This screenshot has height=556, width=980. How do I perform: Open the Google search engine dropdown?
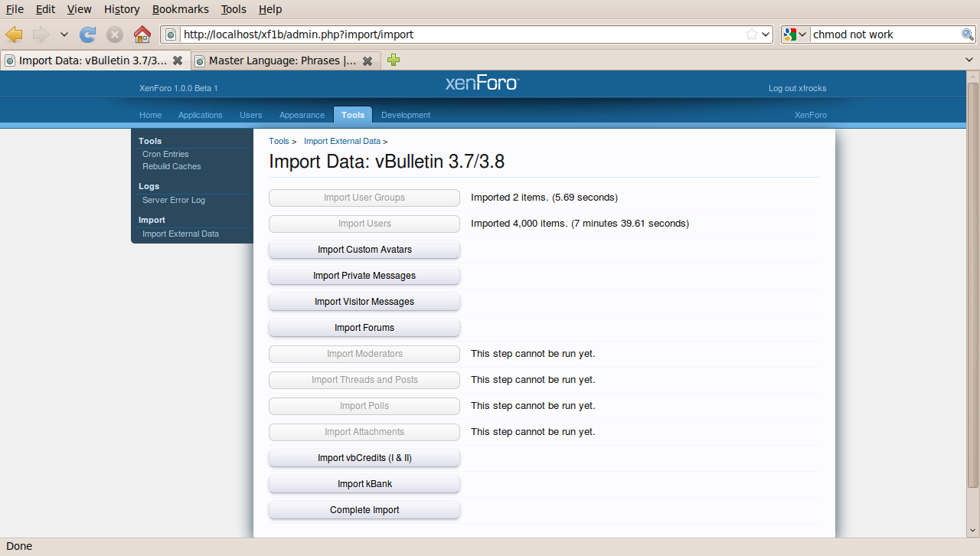795,34
